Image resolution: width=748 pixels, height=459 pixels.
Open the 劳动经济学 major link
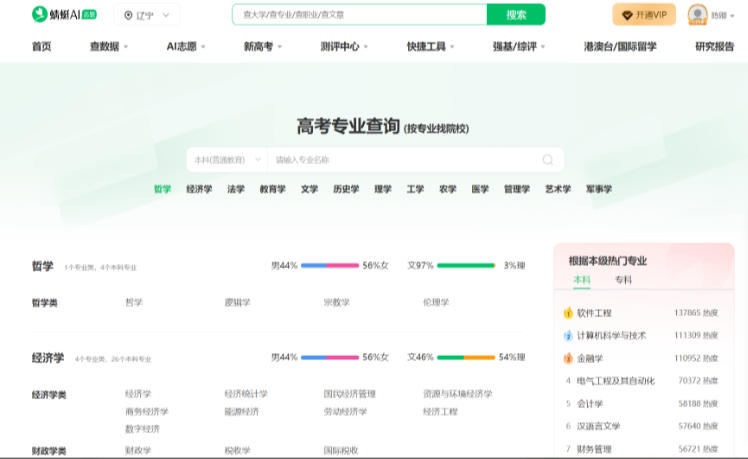[345, 411]
